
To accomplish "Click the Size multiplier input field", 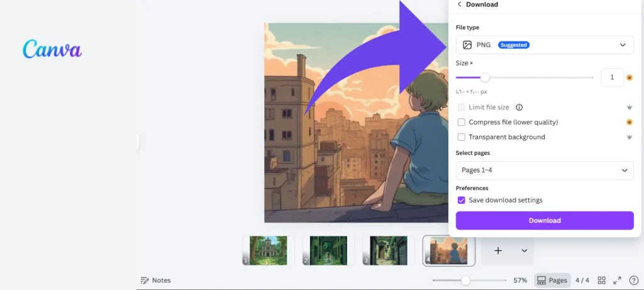I will 612,77.
